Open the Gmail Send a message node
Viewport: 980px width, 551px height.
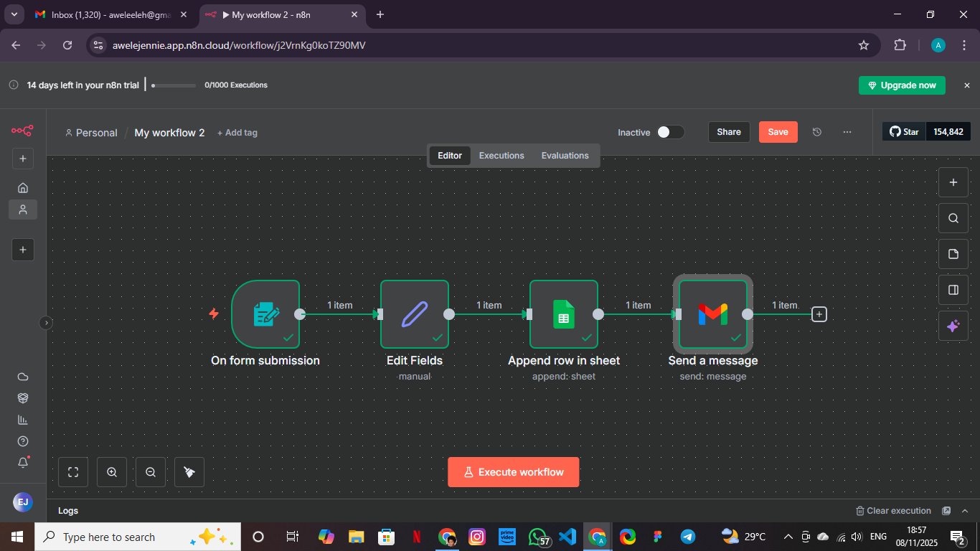click(x=712, y=314)
